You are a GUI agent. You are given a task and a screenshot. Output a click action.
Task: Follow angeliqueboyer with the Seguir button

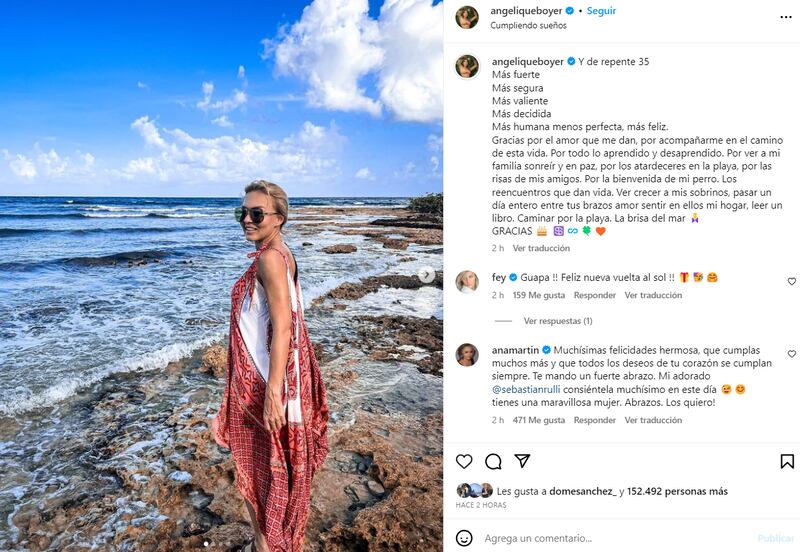pyautogui.click(x=601, y=11)
